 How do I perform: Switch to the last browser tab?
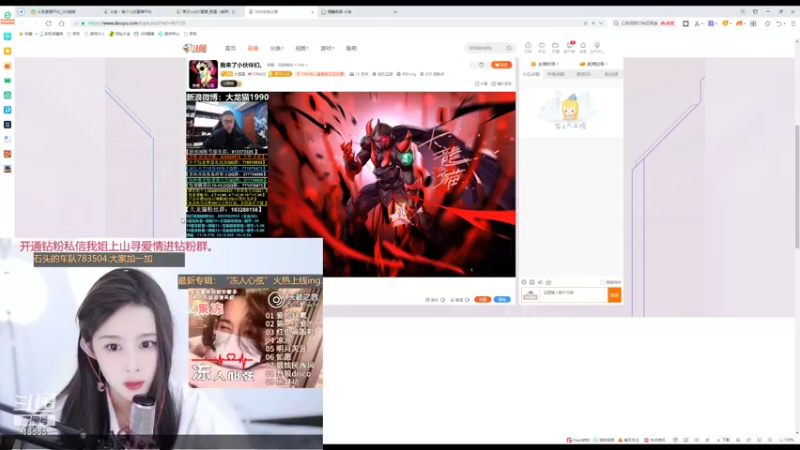coord(352,12)
